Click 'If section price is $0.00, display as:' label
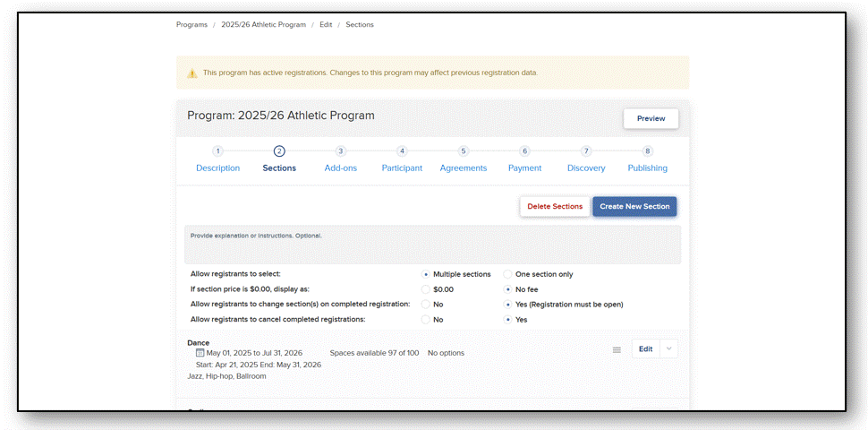 pyautogui.click(x=250, y=289)
